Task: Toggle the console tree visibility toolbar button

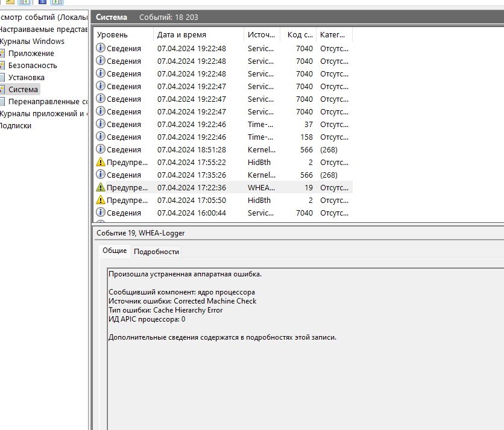Action: (24, 4)
